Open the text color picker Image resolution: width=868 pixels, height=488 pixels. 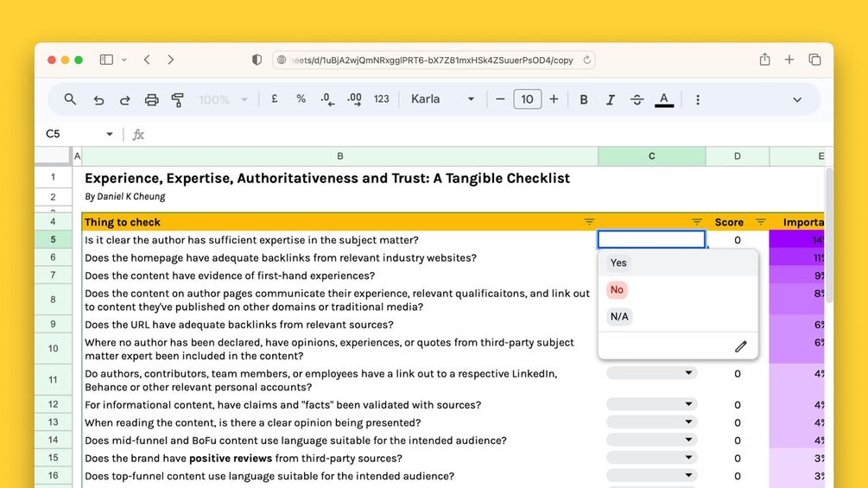663,99
